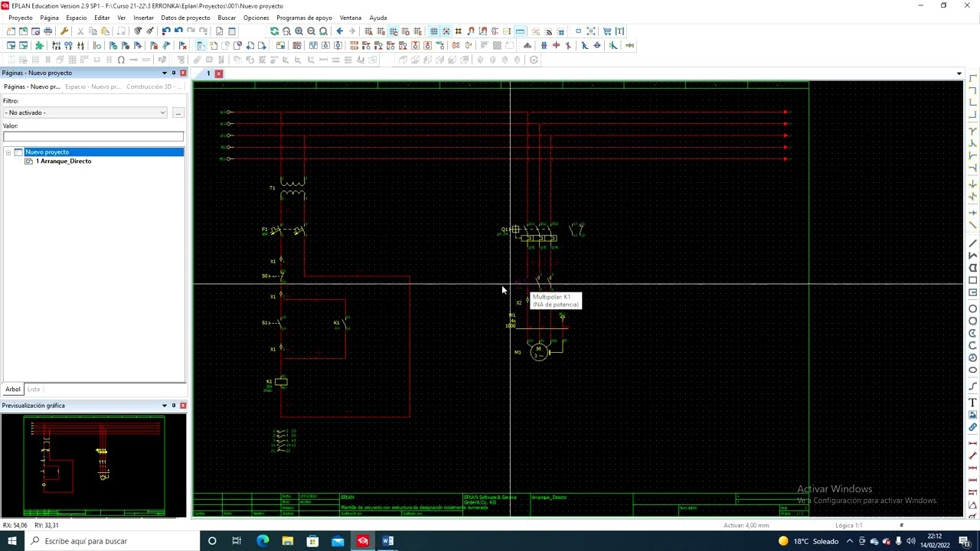Click the omega symbol icon in third toolbar

tap(121, 60)
